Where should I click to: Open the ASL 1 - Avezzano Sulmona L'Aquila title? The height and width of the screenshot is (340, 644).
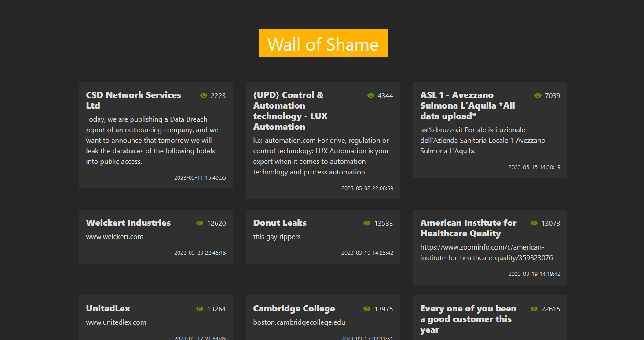(x=468, y=105)
